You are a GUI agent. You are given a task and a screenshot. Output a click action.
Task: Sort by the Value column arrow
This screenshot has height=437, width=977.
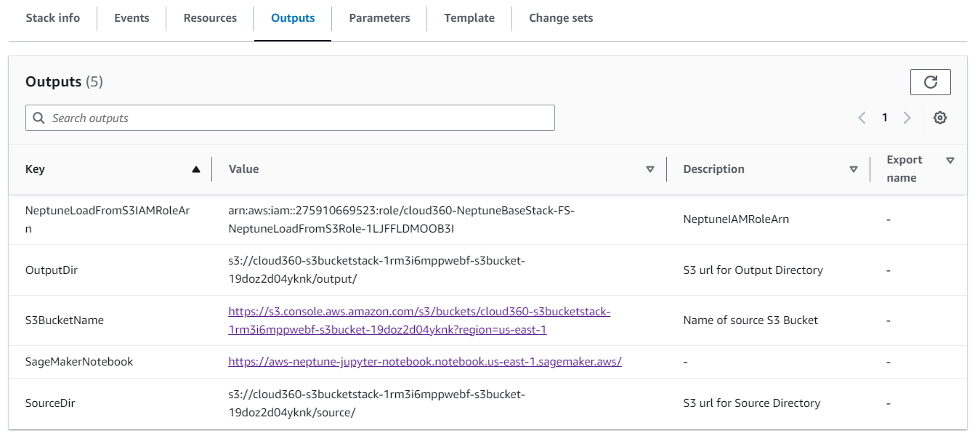(x=650, y=169)
